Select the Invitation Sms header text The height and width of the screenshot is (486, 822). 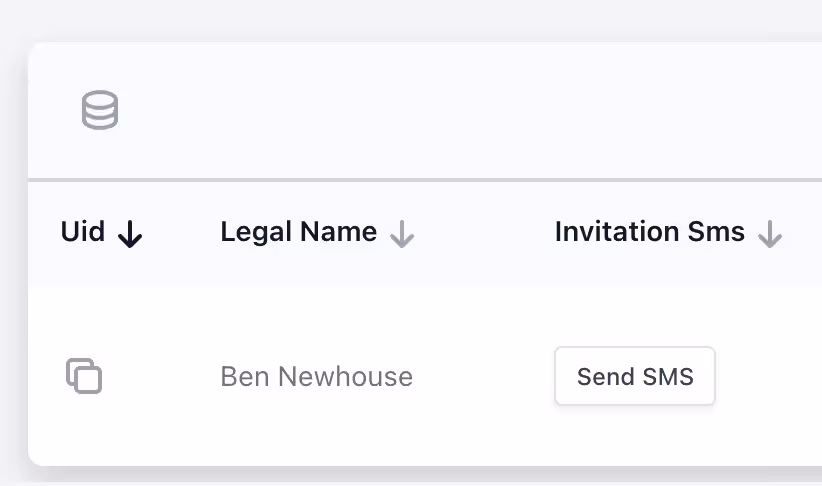tap(650, 231)
